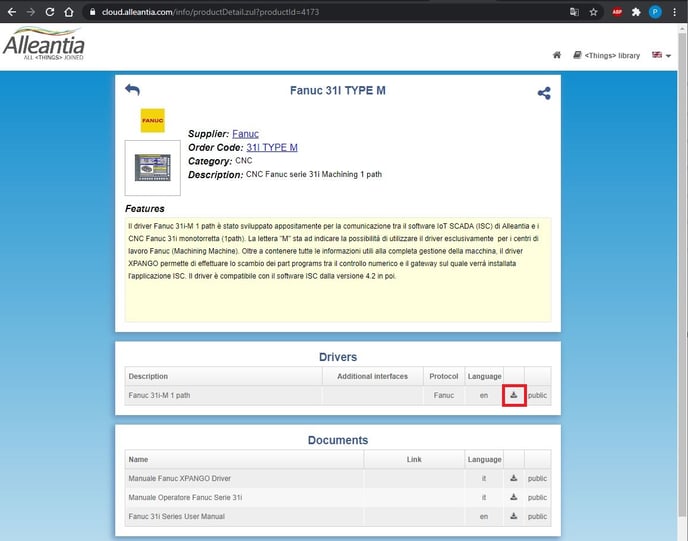
Task: Open the 31I TYPE M order code link
Action: pyautogui.click(x=272, y=147)
